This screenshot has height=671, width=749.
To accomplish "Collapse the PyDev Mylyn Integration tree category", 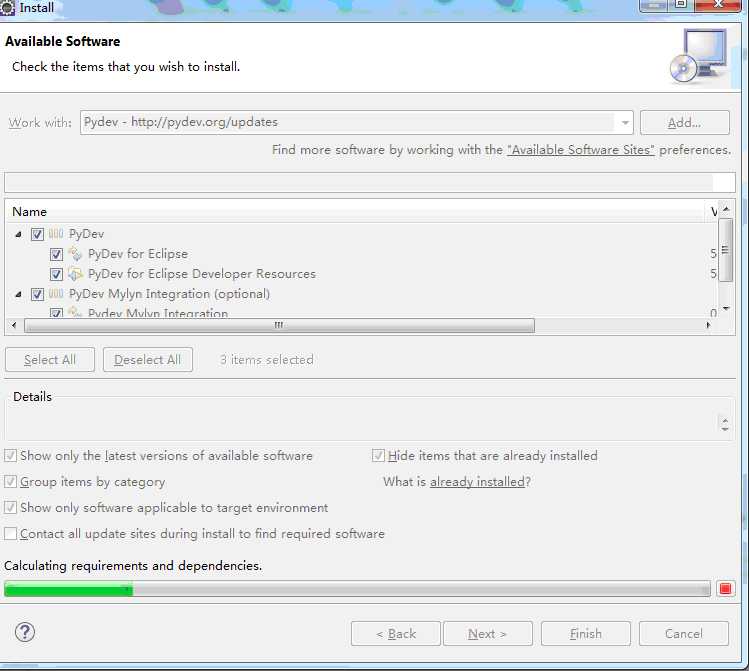I will (18, 294).
